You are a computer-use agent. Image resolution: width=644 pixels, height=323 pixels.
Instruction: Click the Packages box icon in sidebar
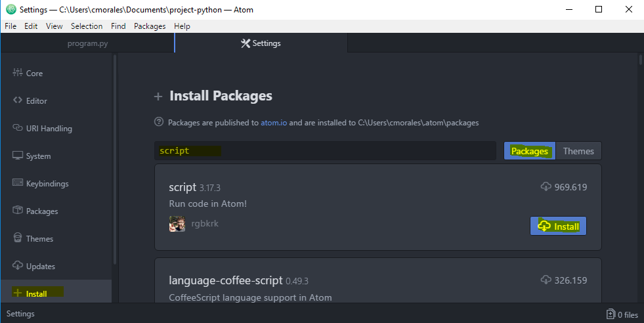click(x=18, y=210)
